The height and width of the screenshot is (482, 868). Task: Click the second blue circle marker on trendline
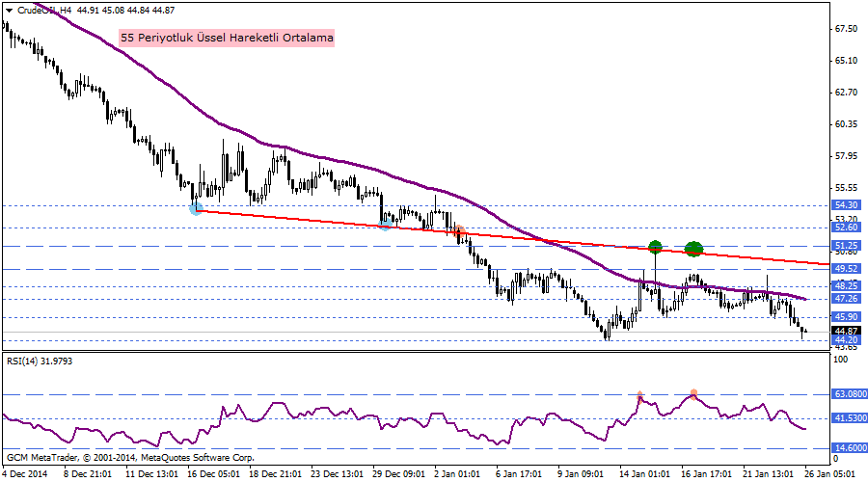click(x=385, y=224)
